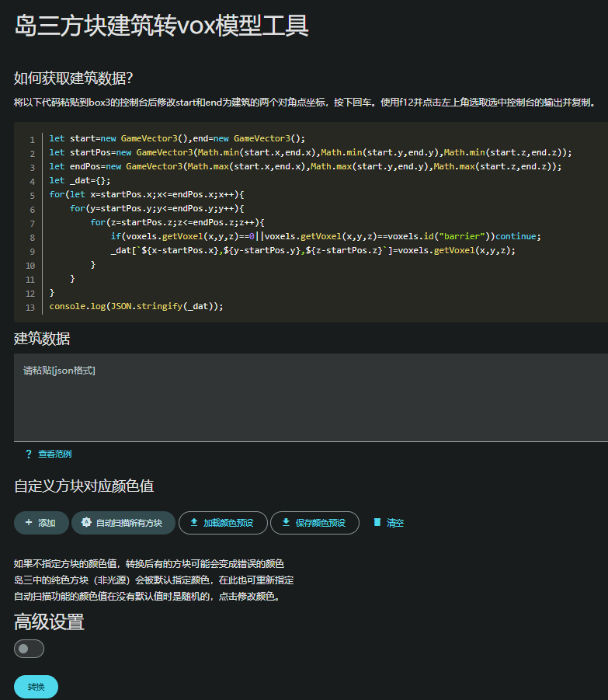Open the 查看范例 example link
Viewport: 608px width, 700px height.
tap(54, 454)
